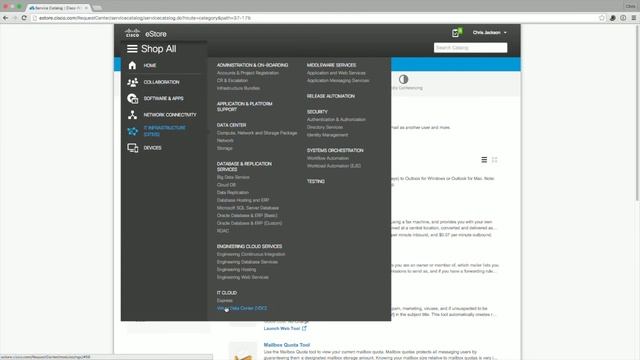Open the Mailbox Quota Tool link

[287, 345]
